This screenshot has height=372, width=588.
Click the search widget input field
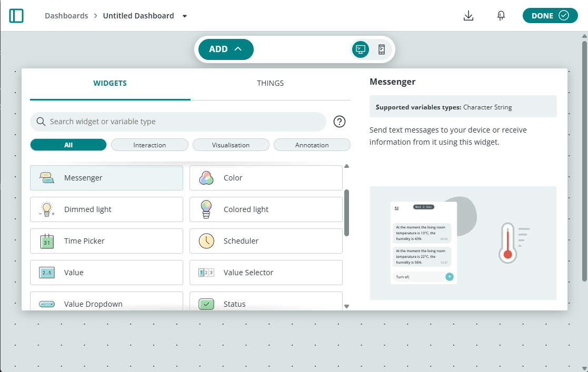[179, 122]
